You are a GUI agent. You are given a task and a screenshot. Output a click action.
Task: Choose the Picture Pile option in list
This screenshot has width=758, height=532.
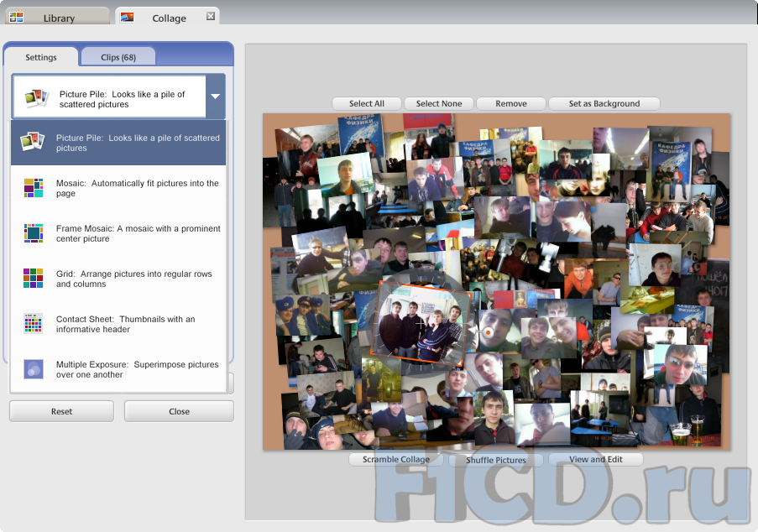coord(118,143)
